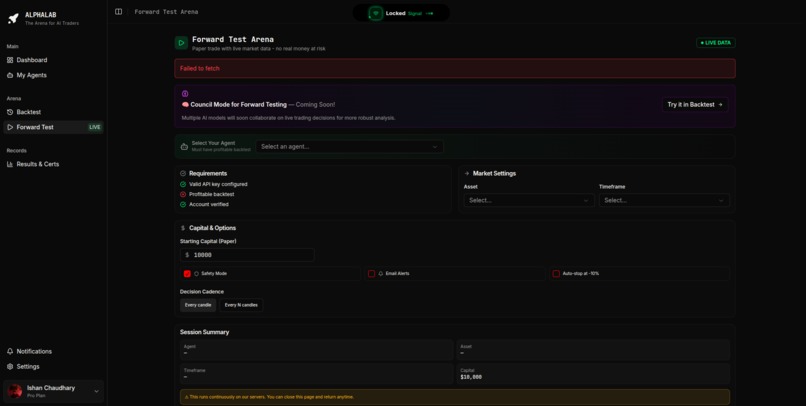The width and height of the screenshot is (806, 406).
Task: Click the Council Mode info icon
Action: (x=185, y=94)
